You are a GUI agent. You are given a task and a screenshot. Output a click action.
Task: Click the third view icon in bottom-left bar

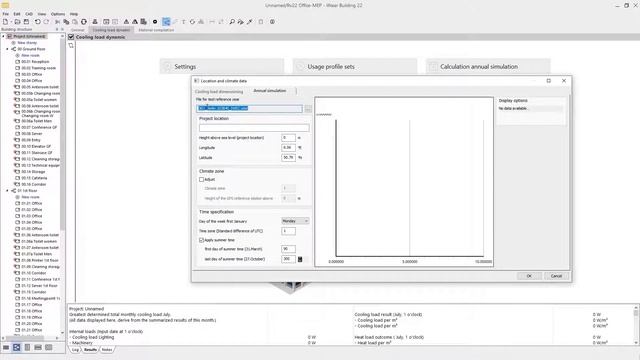point(27,347)
